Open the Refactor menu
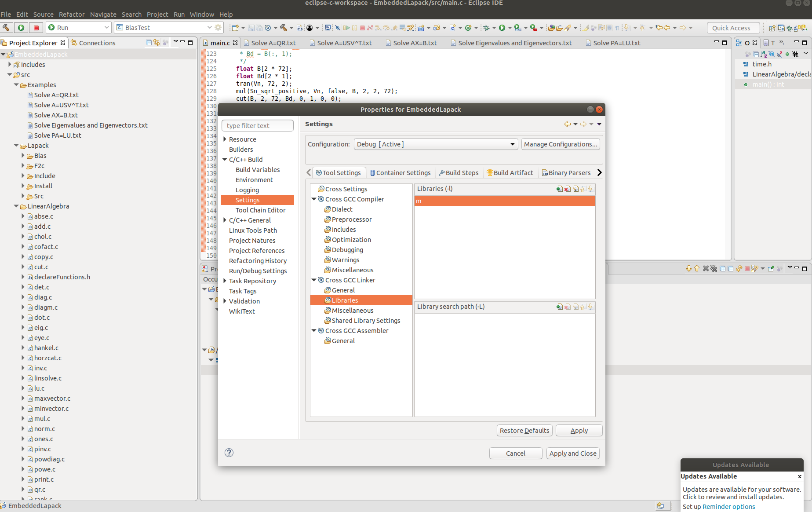This screenshot has height=512, width=812. pos(72,15)
